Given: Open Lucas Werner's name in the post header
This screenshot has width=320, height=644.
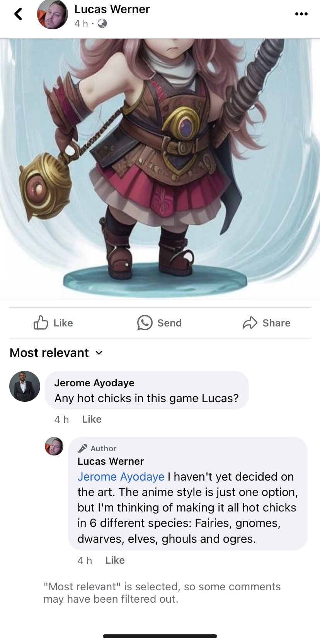Looking at the screenshot, I should click(x=112, y=9).
